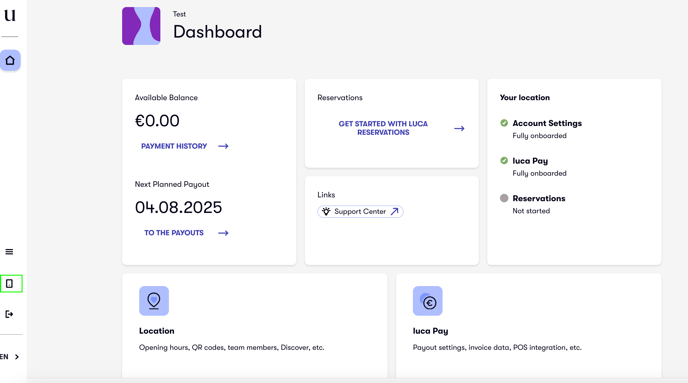Click the 04.08.2025 payout date
The height and width of the screenshot is (383, 688).
pos(178,208)
